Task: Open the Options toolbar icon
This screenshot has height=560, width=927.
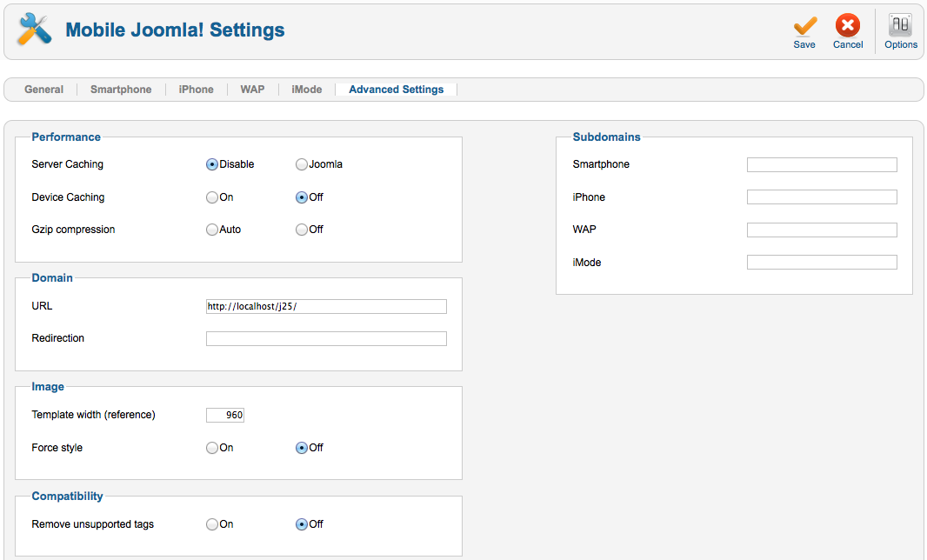Action: tap(900, 25)
